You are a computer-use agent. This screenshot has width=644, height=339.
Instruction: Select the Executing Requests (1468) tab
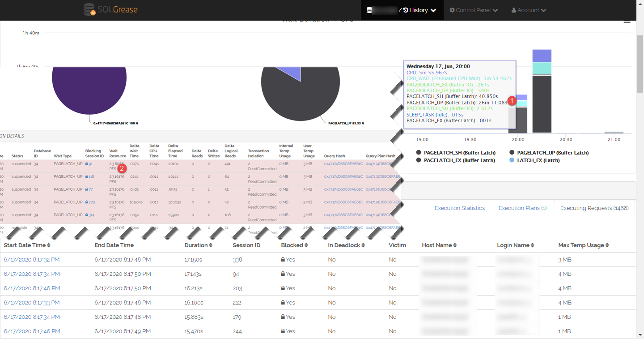594,208
